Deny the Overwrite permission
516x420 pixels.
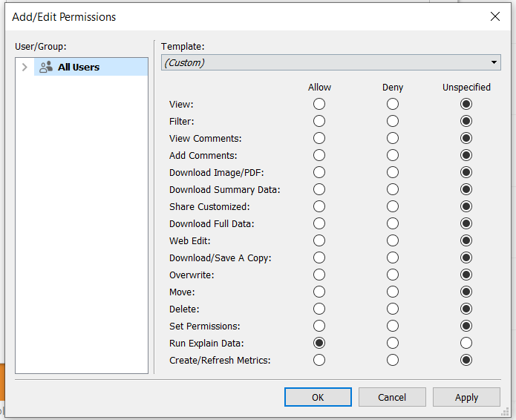pyautogui.click(x=393, y=275)
